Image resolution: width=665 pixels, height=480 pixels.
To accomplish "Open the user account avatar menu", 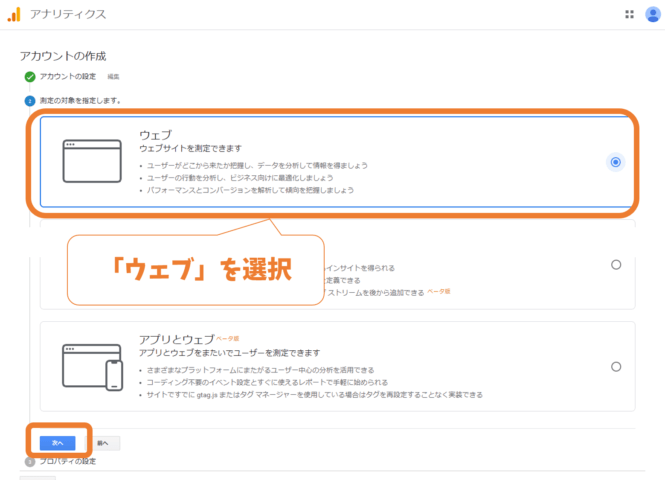I will (x=653, y=14).
